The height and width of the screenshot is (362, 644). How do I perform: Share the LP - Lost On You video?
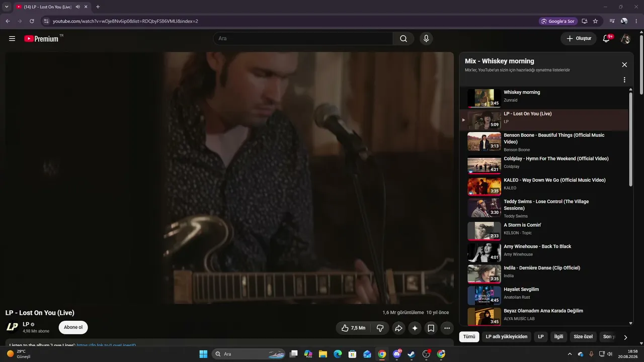(398, 328)
